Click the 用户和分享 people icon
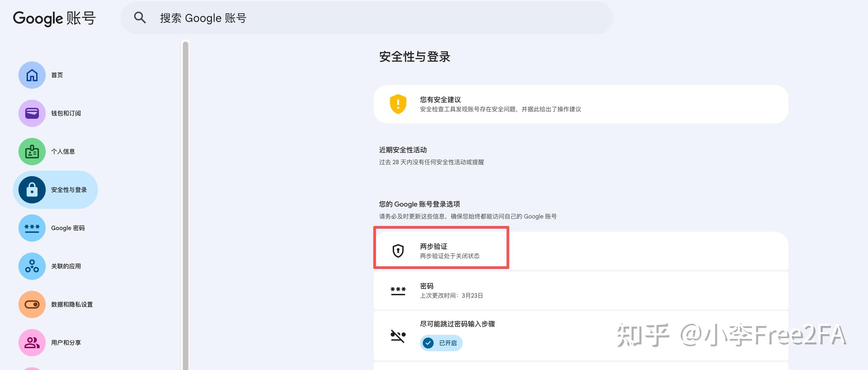 [x=32, y=343]
